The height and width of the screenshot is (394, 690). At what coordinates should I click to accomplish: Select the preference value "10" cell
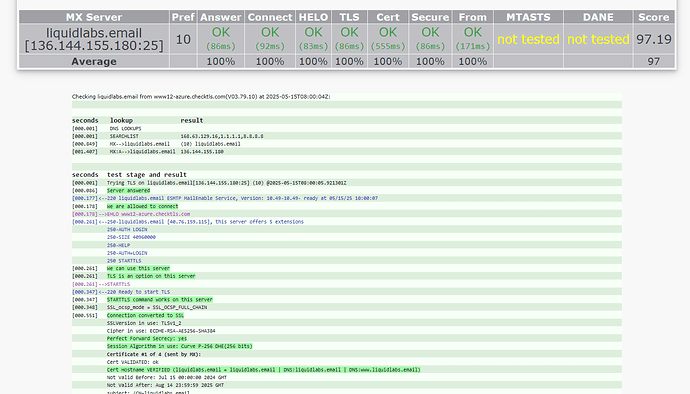point(183,39)
